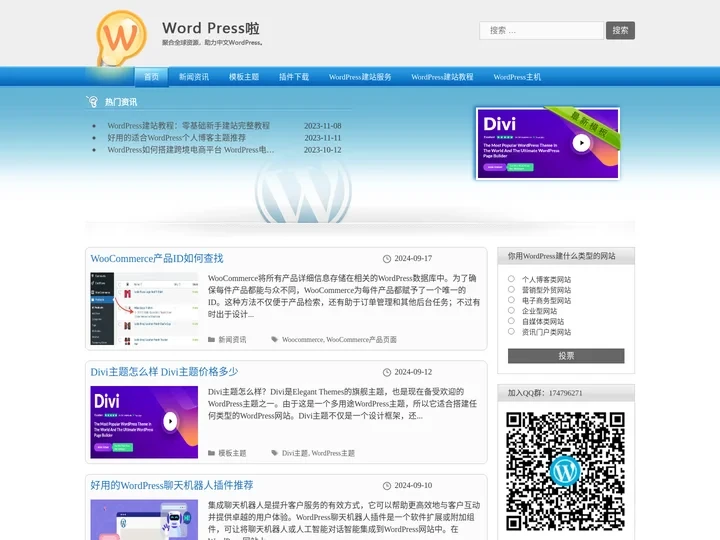Screen dimensions: 720x540
Task: Click 模板主题 category link under Divi article
Action: (232, 453)
